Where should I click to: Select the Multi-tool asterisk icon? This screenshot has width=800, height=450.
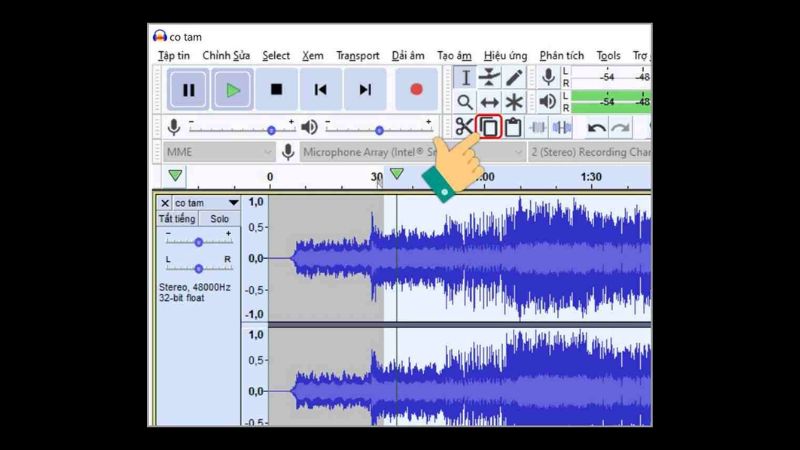click(x=514, y=102)
